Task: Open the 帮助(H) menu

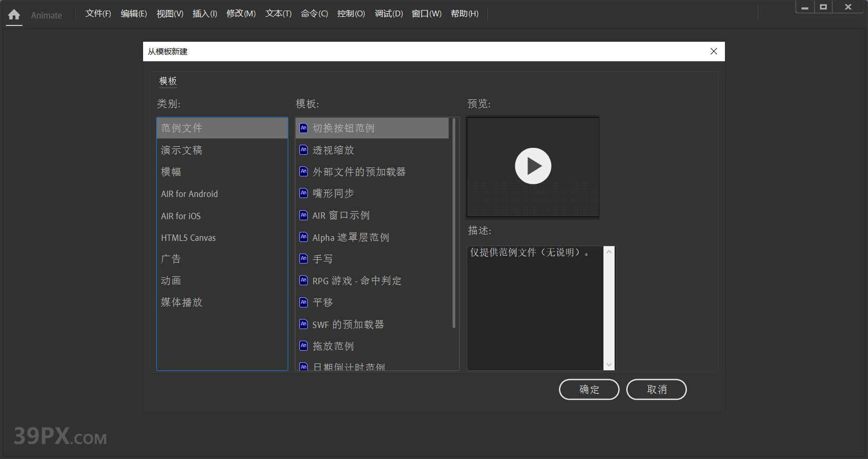Action: click(x=465, y=14)
